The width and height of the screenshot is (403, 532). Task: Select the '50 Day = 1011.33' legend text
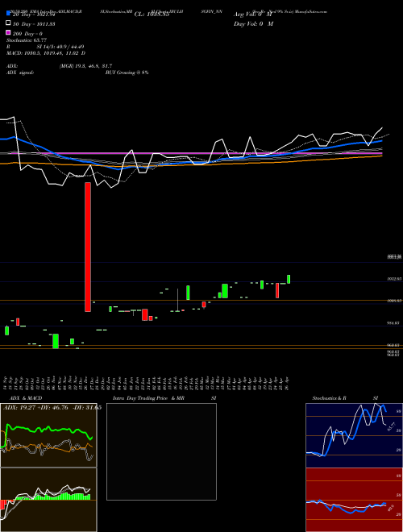click(34, 24)
